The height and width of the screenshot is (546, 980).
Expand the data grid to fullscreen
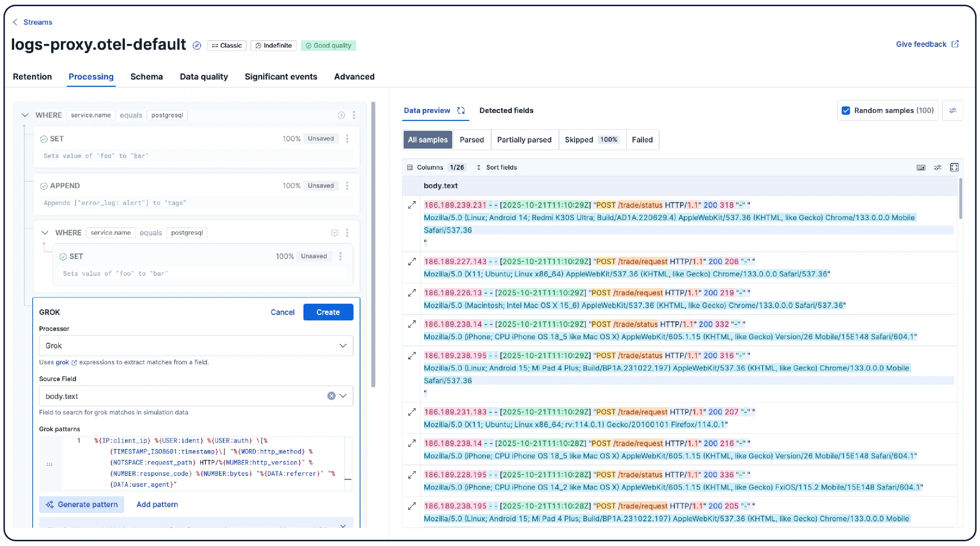coord(955,167)
